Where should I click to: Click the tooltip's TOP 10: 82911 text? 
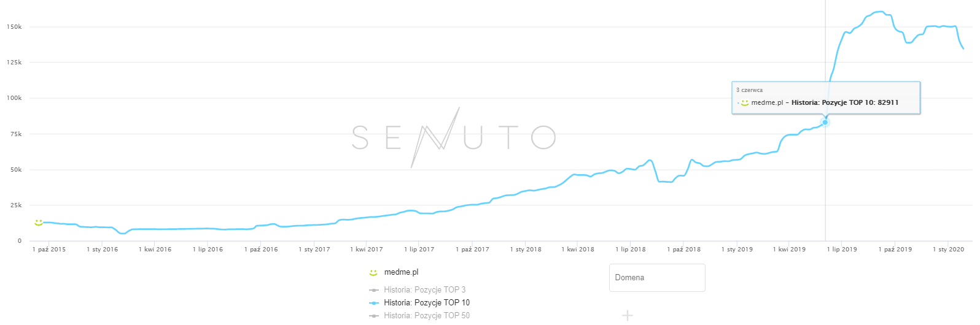pos(844,102)
